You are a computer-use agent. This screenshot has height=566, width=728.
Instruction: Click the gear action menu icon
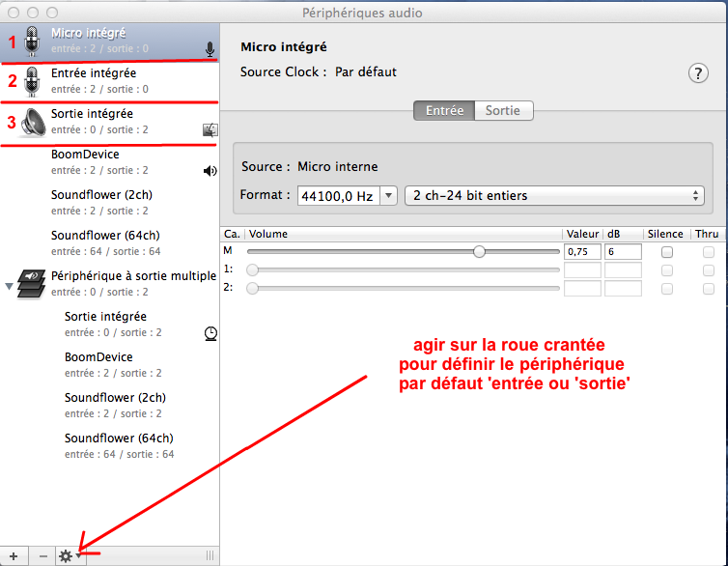click(67, 555)
